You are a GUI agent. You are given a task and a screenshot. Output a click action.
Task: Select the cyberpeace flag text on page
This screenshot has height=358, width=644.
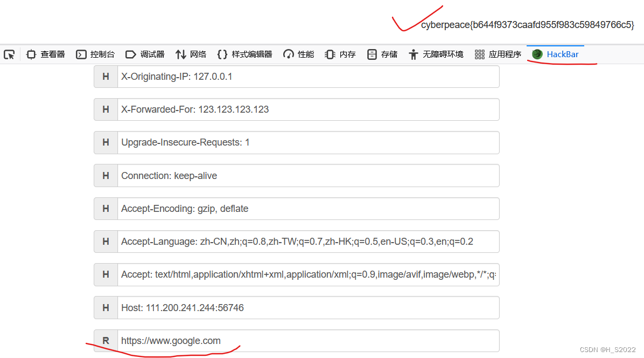[527, 25]
